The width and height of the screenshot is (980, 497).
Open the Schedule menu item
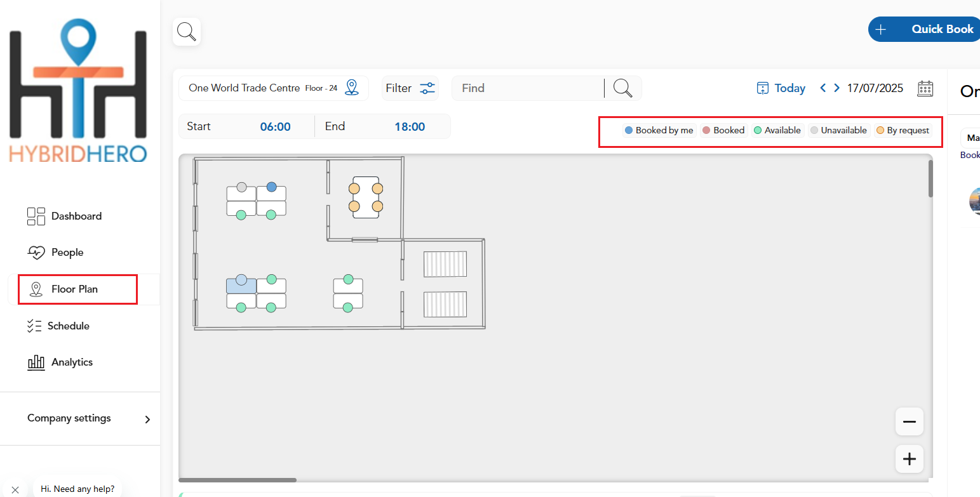click(x=68, y=326)
